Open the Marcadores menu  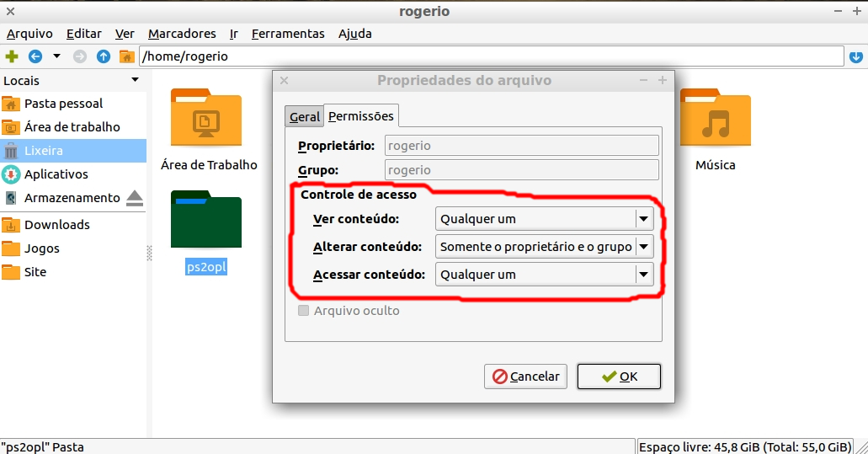[182, 34]
